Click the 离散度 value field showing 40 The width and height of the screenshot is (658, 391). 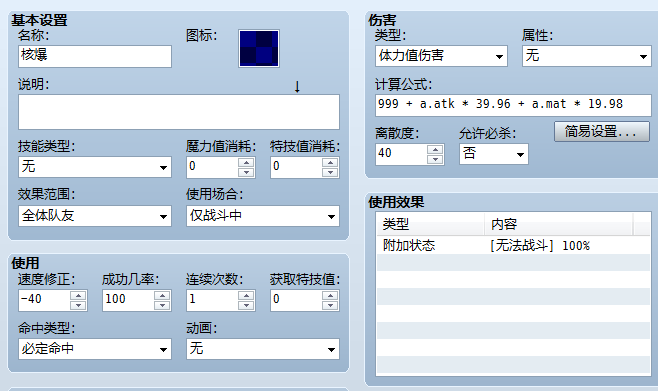point(401,154)
